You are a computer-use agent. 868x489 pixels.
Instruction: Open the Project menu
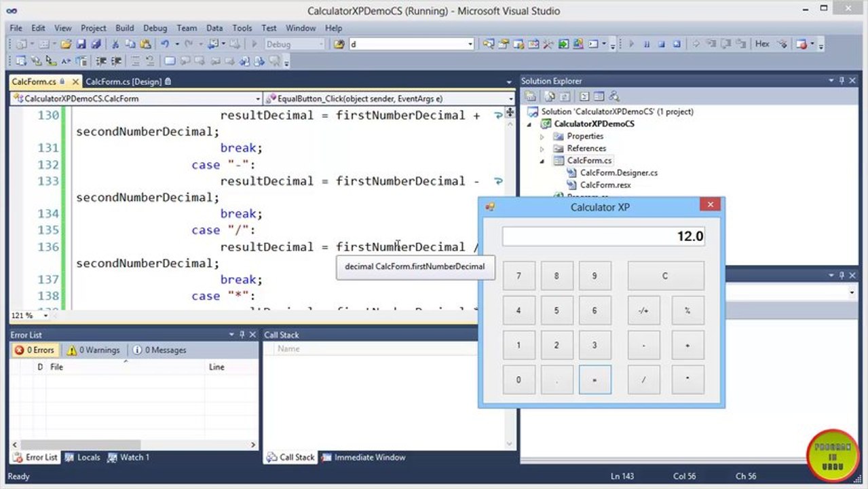pos(94,28)
